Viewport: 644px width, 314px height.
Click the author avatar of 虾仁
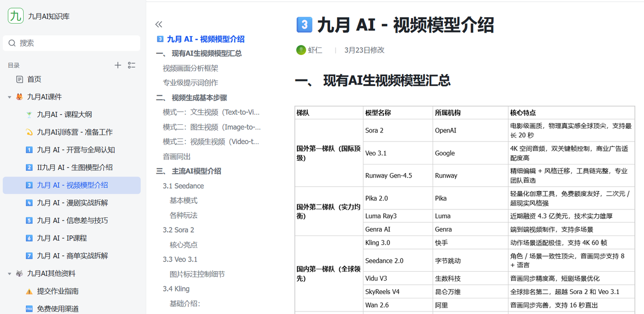(301, 50)
